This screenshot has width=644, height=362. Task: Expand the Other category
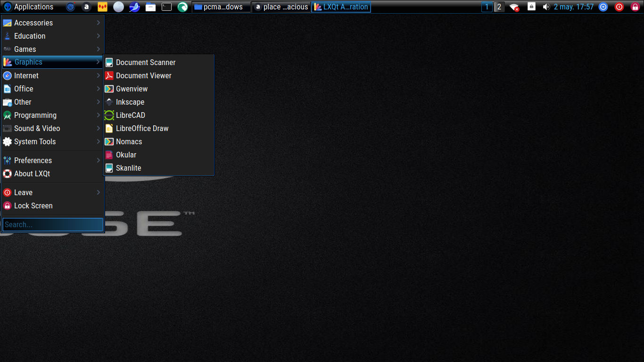tap(52, 102)
